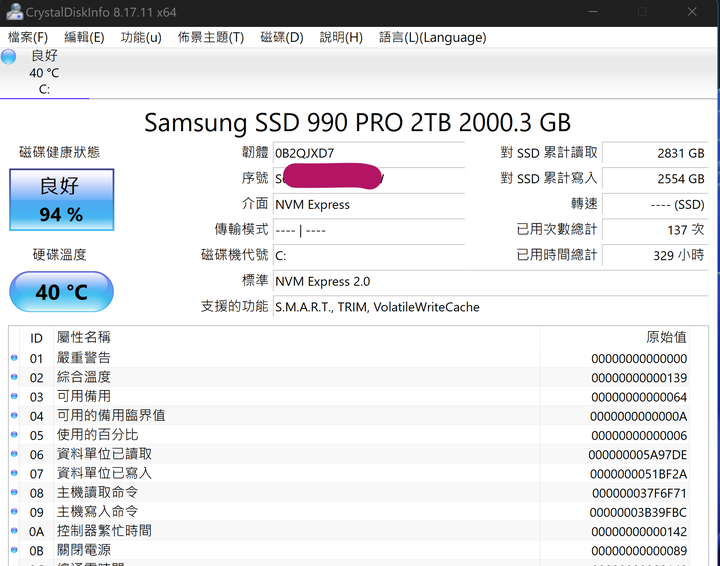Click the 已用次數總計 label
The height and width of the screenshot is (566, 720).
(557, 229)
